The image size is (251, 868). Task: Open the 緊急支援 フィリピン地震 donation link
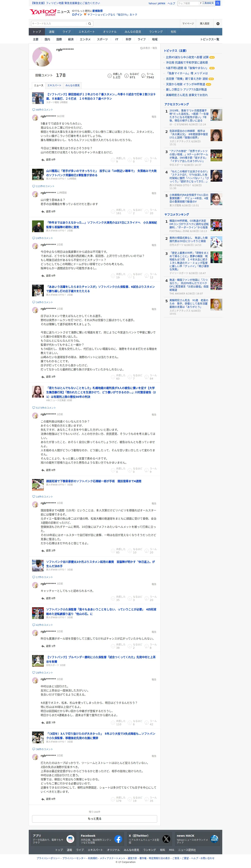(x=66, y=3)
